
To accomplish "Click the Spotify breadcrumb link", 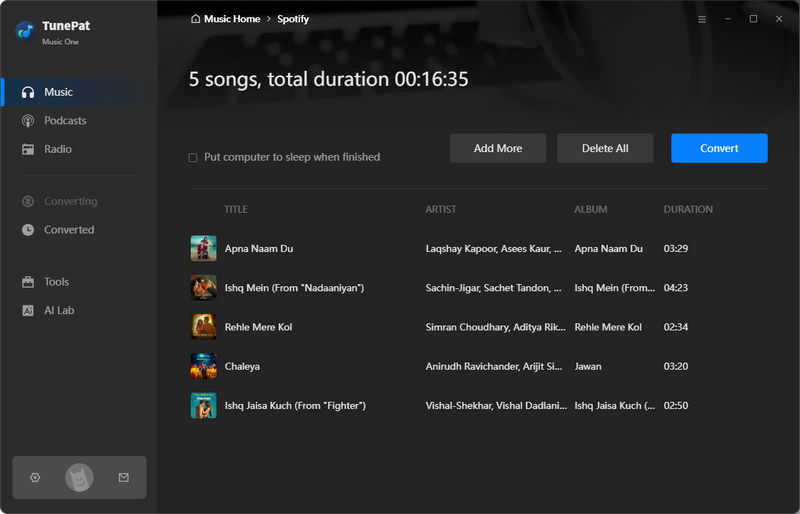I will (293, 19).
